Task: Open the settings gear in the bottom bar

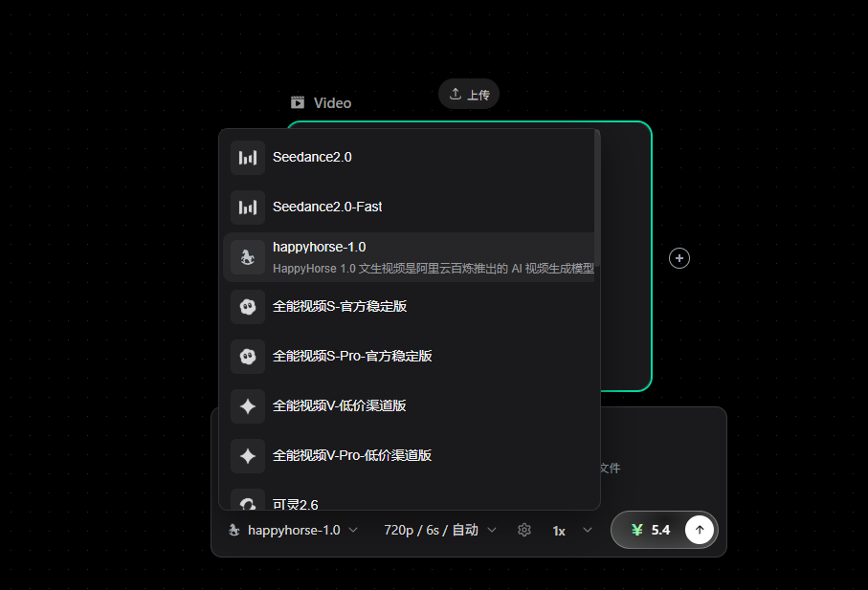Action: [523, 530]
